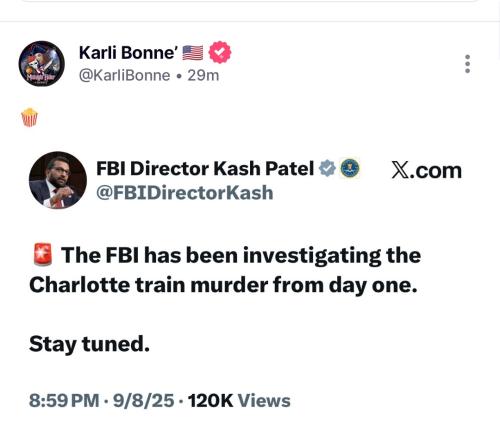Click the red siren emoji
This screenshot has width=500, height=442.
click(x=43, y=254)
